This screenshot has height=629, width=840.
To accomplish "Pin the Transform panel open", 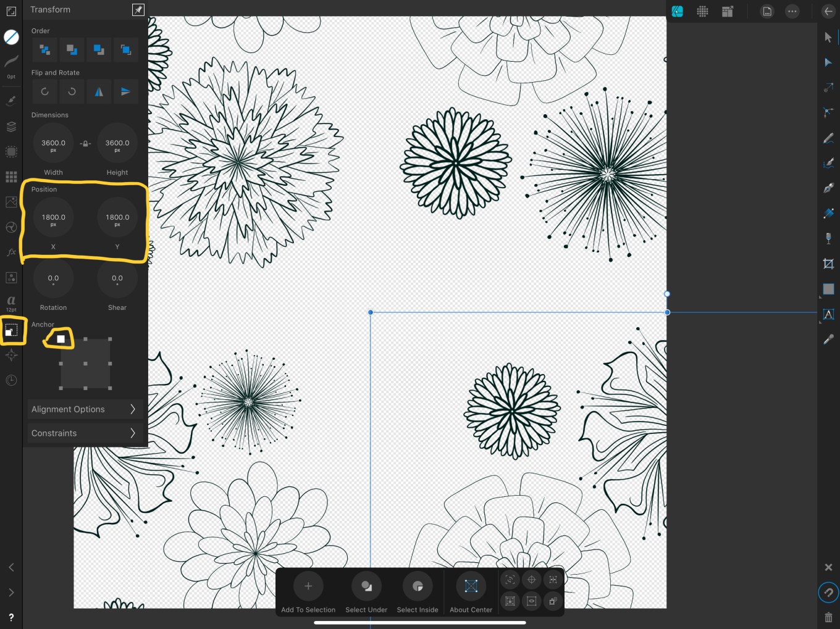I will coord(138,9).
